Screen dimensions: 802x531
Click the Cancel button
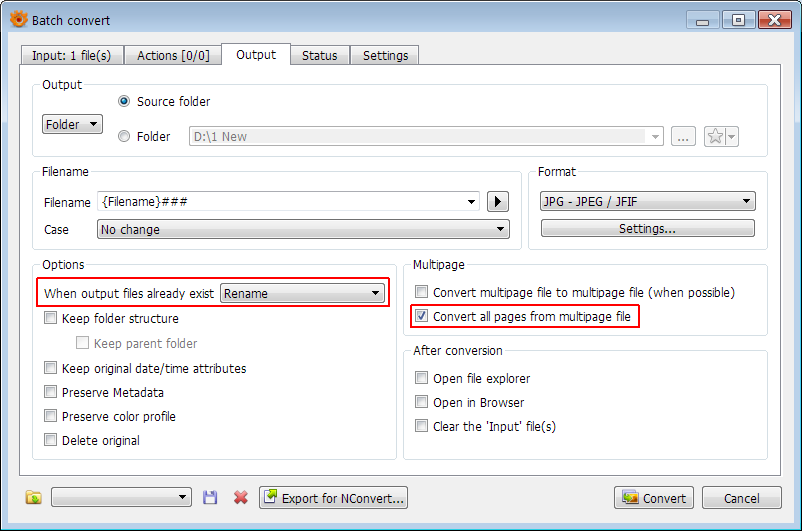742,498
